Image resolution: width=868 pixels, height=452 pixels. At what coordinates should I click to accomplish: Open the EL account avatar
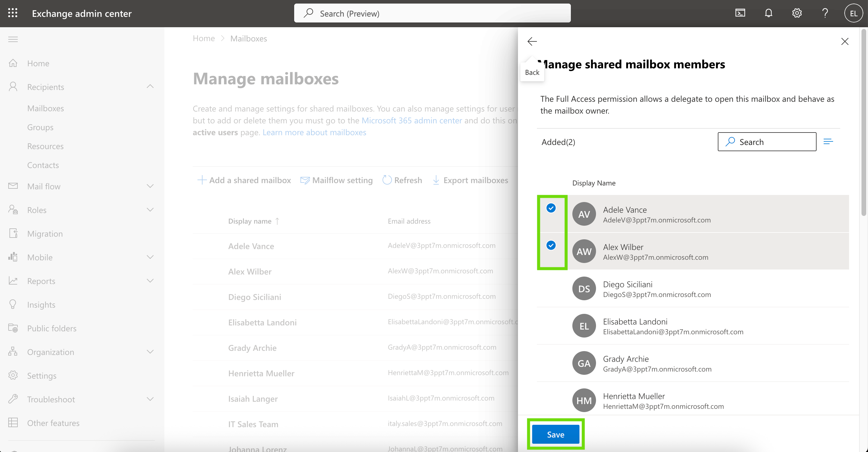click(x=853, y=14)
